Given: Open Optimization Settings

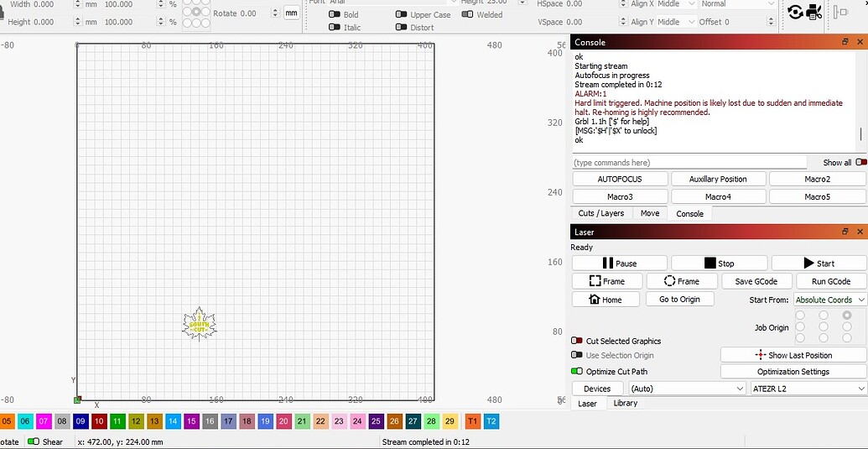Looking at the screenshot, I should 793,372.
